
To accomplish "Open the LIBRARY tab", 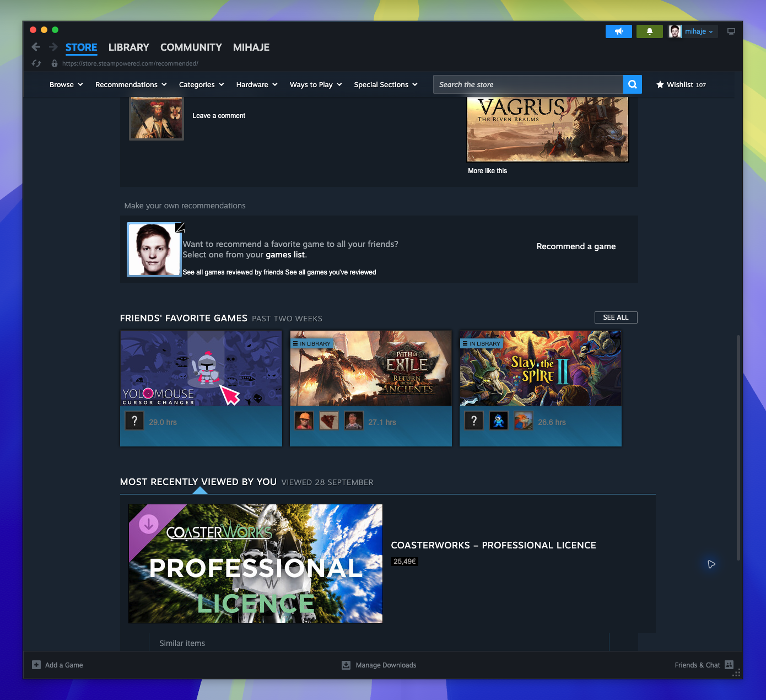I will click(x=129, y=47).
